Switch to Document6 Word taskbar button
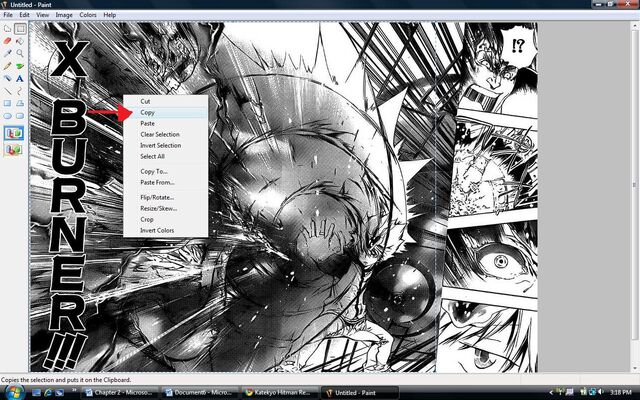 coord(200,393)
